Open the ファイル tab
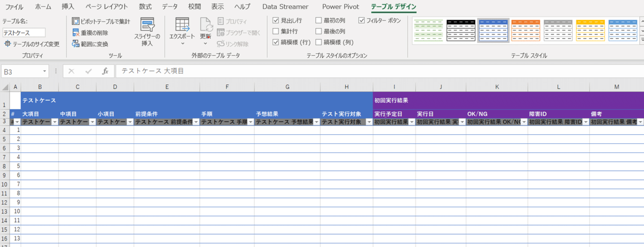 (14, 6)
